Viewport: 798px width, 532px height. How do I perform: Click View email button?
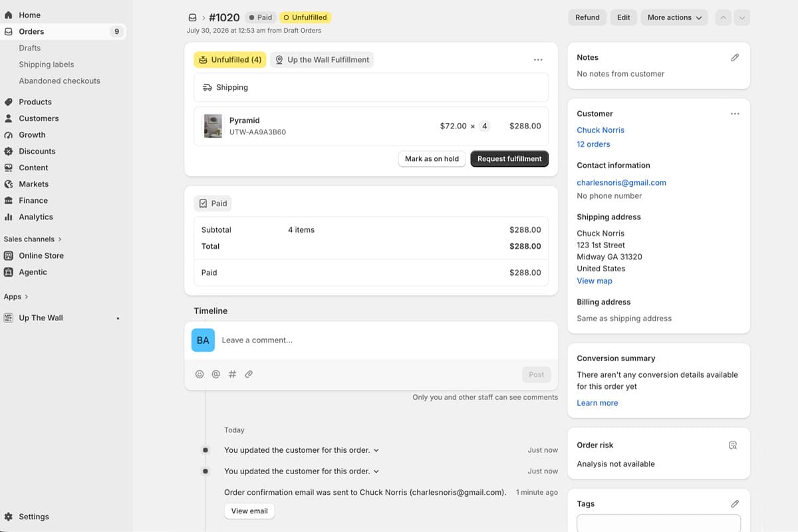[x=249, y=511]
